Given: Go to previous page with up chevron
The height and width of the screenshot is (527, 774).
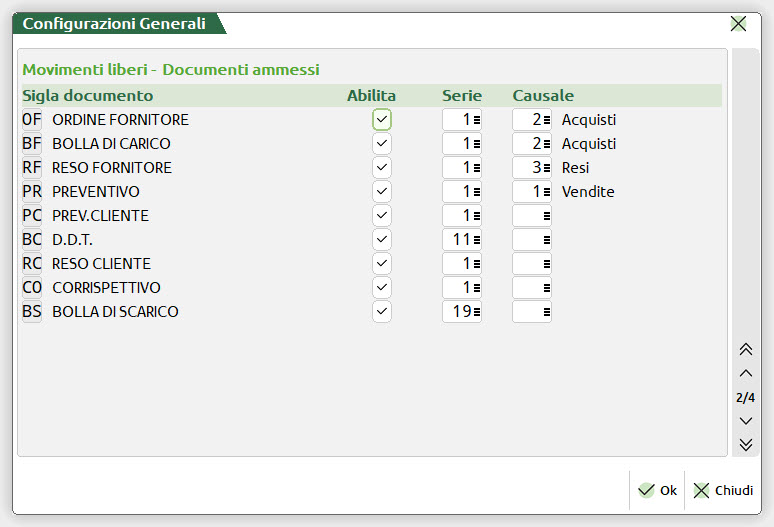Looking at the screenshot, I should (x=745, y=373).
